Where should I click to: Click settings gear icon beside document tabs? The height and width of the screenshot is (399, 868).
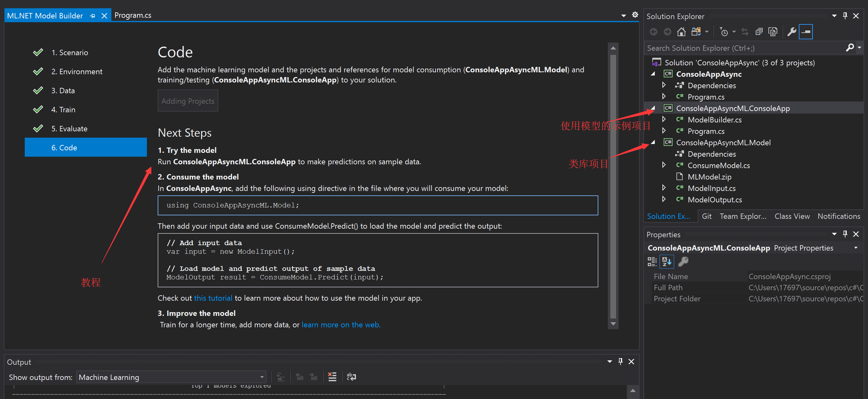pyautogui.click(x=635, y=15)
